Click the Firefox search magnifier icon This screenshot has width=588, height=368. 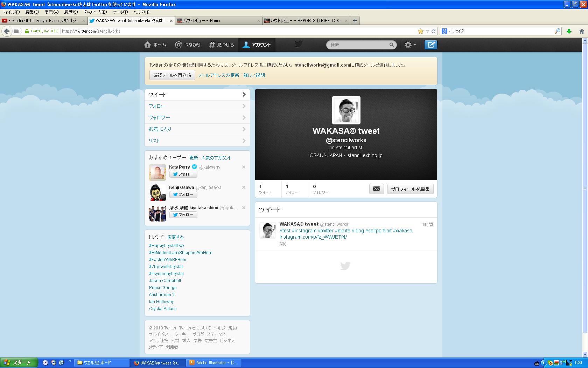(557, 31)
